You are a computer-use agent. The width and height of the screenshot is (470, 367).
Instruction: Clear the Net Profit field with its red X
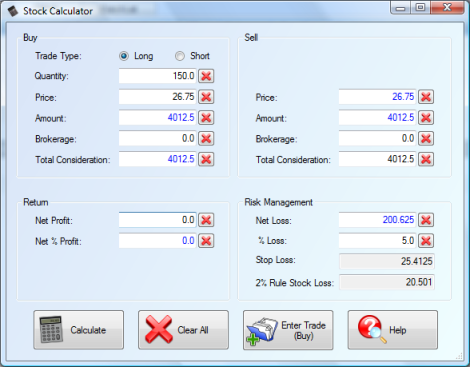[206, 220]
